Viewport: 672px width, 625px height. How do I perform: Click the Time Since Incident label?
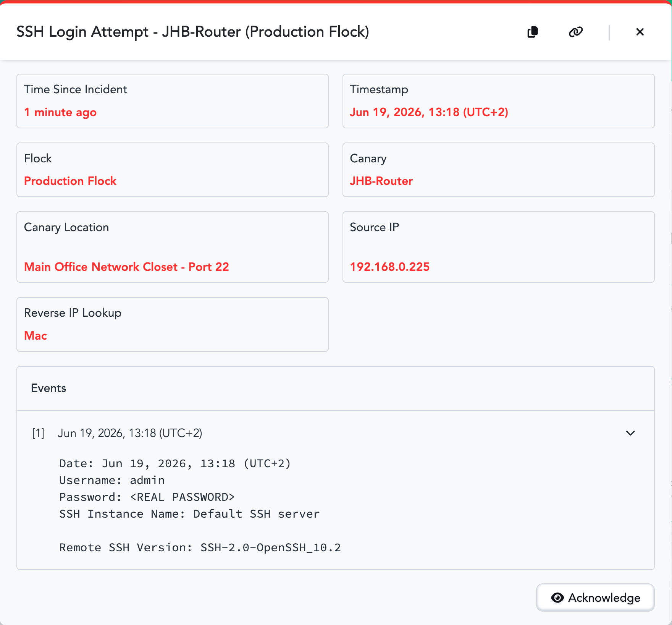[76, 89]
